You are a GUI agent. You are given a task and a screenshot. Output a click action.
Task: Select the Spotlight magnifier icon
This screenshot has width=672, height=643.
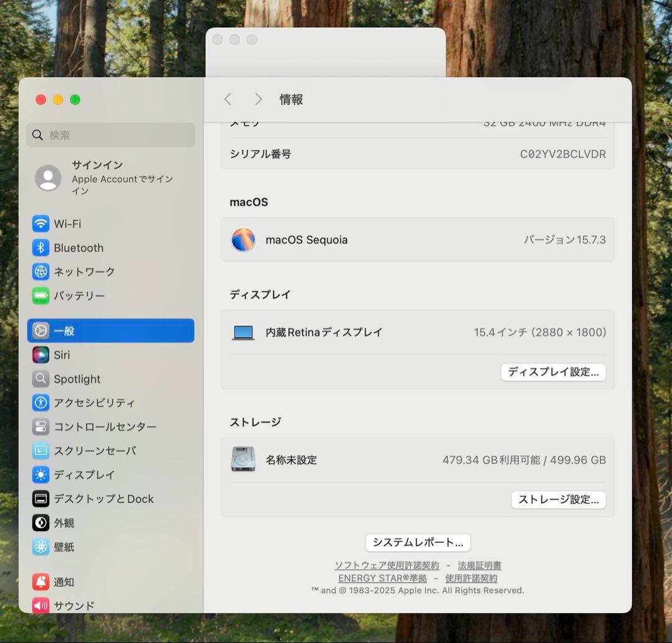40,379
